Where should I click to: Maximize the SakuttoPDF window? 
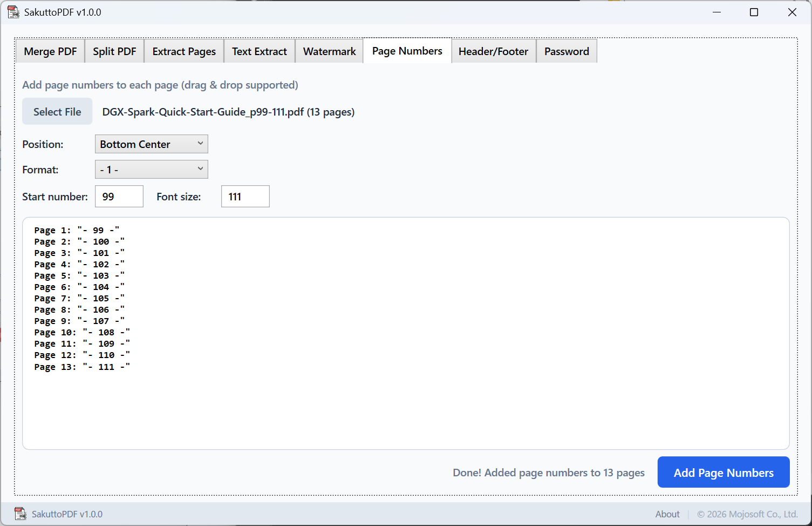click(x=754, y=12)
